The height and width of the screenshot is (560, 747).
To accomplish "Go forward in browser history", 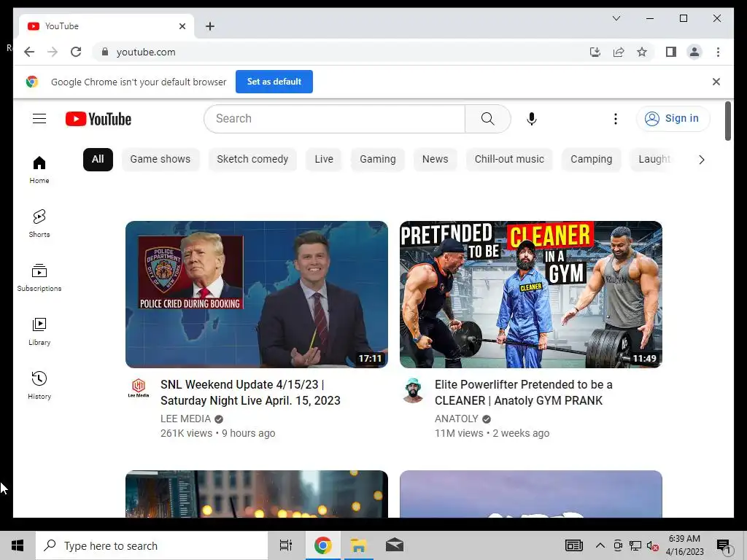I will point(53,52).
